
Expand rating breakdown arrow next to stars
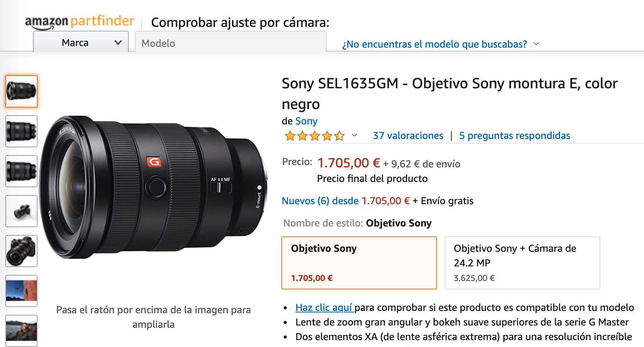tap(355, 135)
